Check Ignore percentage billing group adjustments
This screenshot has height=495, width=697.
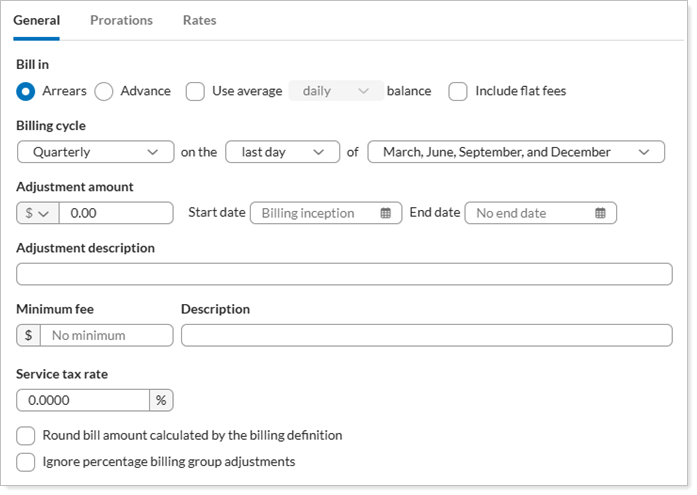(x=26, y=462)
